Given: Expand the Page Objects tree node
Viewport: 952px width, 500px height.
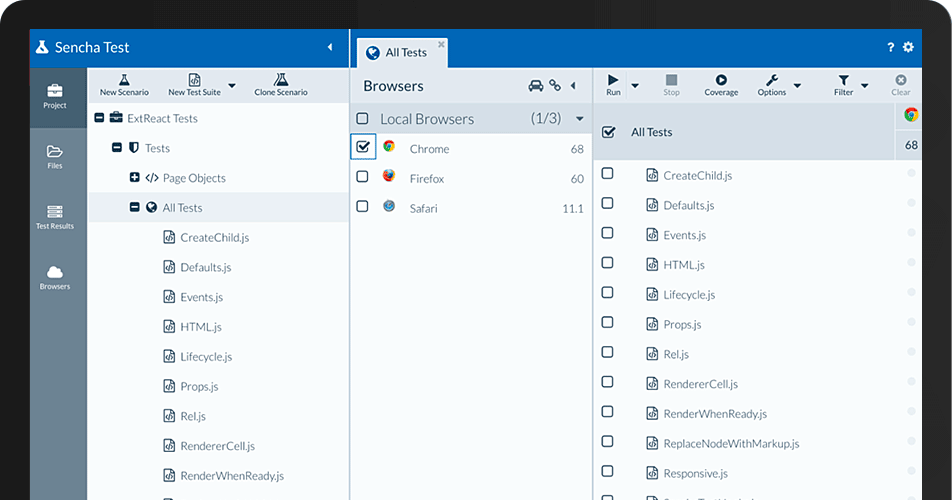Looking at the screenshot, I should 135,177.
